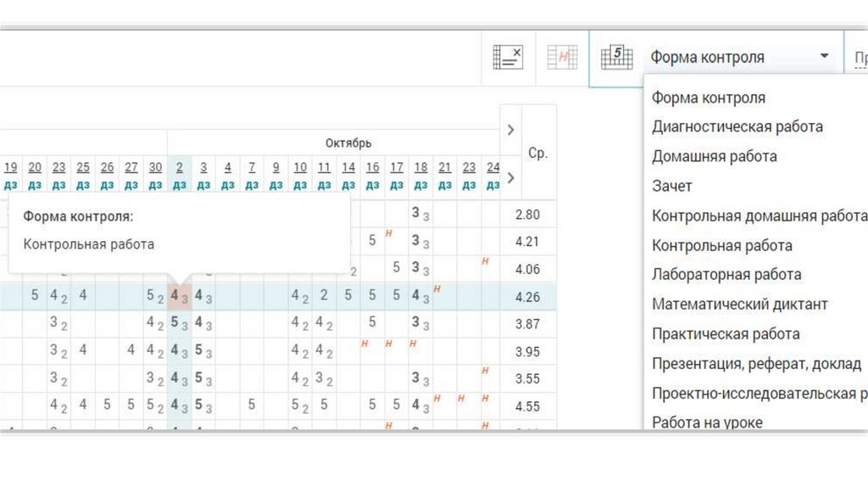This screenshot has height=487, width=868.
Task: Click the average grade cell 4.26
Action: pos(527,297)
